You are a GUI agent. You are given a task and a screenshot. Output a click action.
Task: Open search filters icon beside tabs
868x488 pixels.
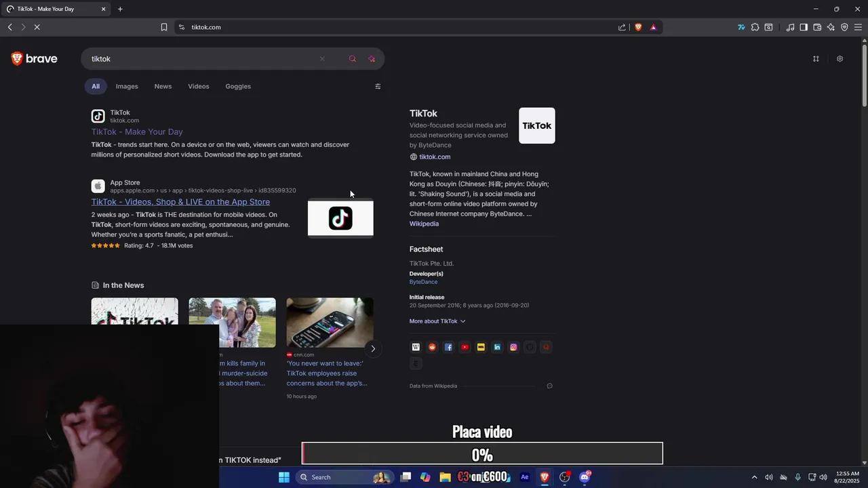pyautogui.click(x=378, y=86)
